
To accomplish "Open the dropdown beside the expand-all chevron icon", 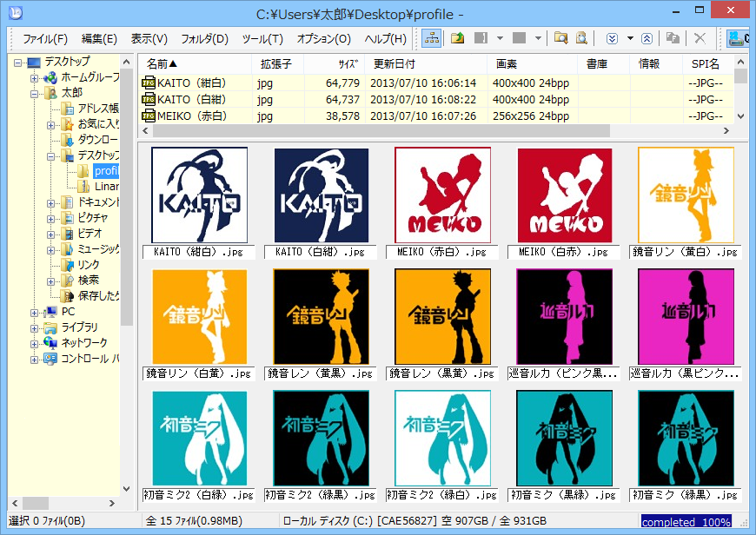I will coord(629,39).
